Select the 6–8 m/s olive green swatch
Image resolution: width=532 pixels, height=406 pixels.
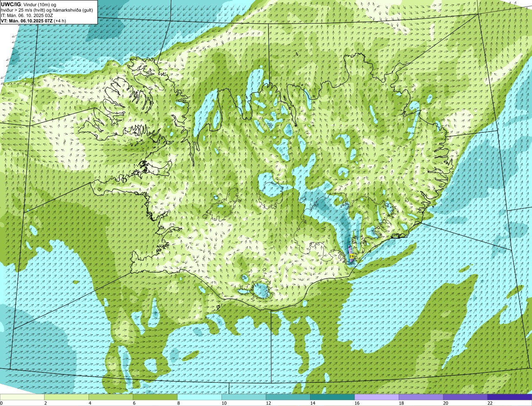pos(155,397)
